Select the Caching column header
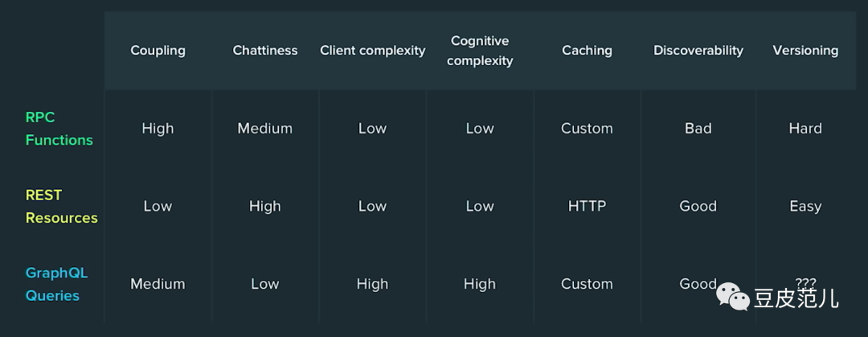The image size is (868, 337). tap(587, 50)
